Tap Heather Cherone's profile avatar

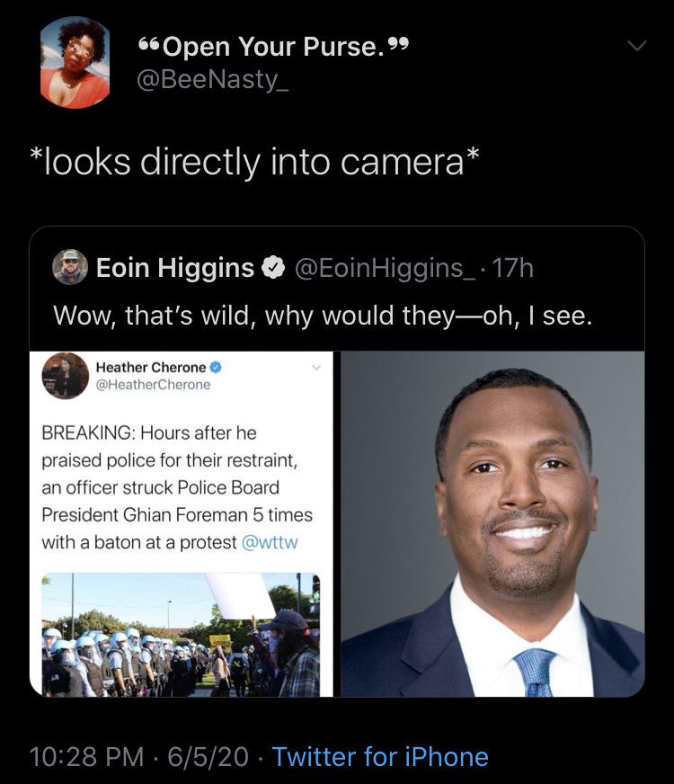66,375
